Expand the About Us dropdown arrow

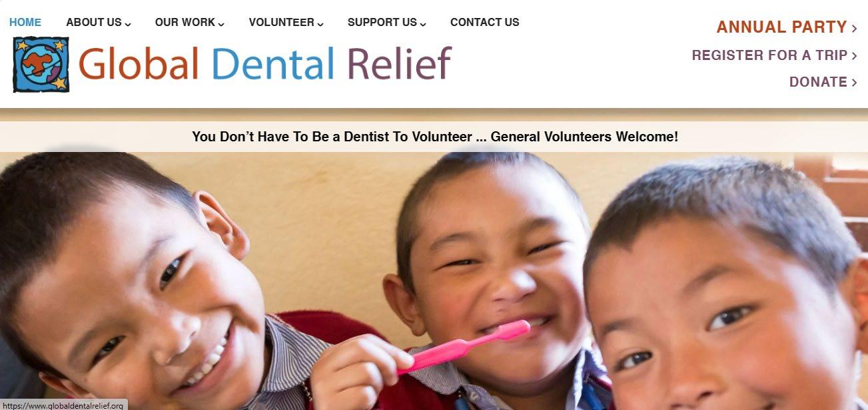point(128,24)
